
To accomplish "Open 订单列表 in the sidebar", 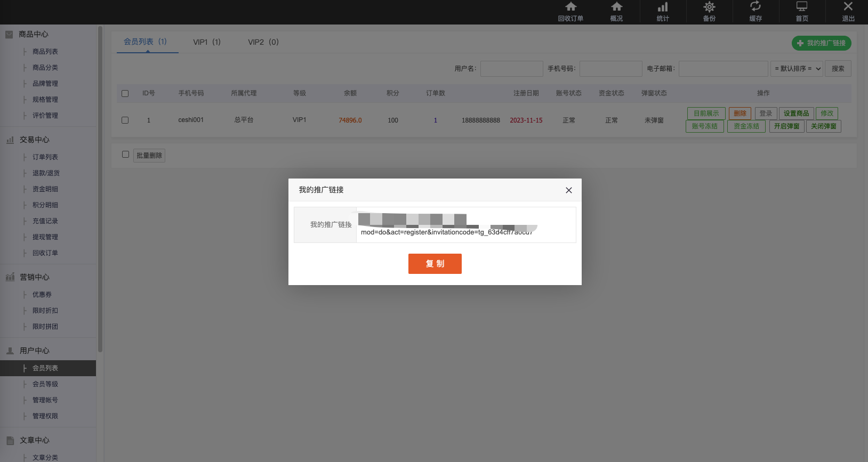I will coord(45,157).
